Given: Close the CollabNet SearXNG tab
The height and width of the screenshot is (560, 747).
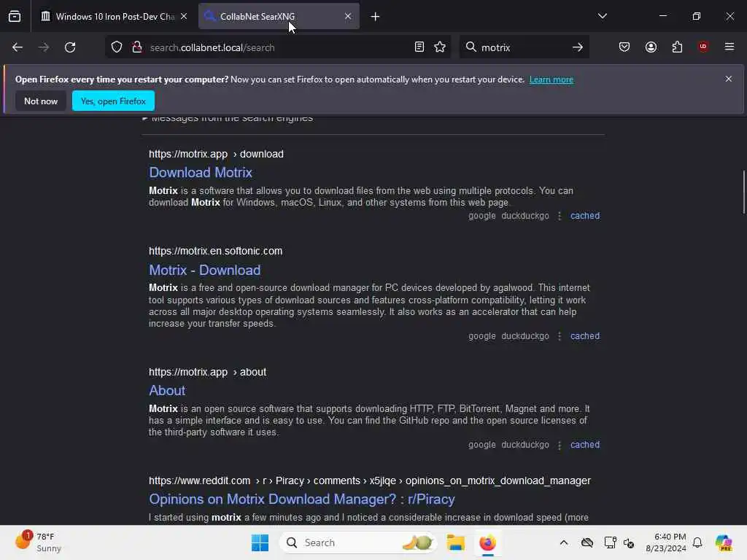Looking at the screenshot, I should (348, 16).
